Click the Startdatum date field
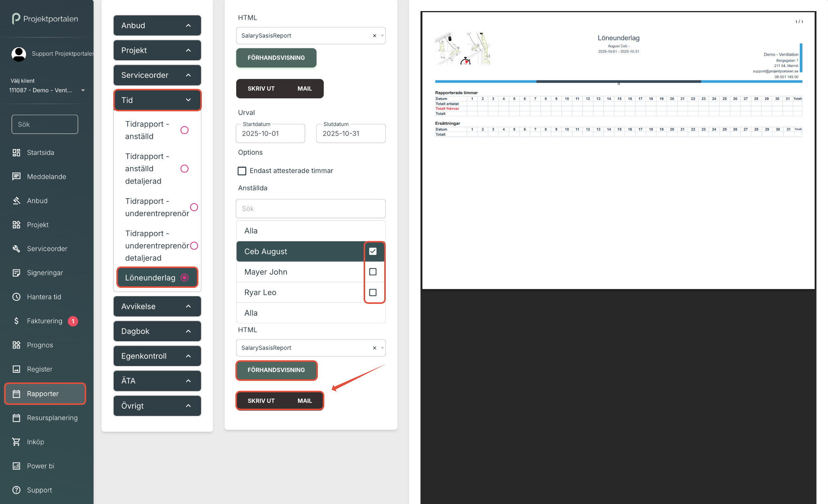Screen dimensions: 828x504 coord(270,133)
